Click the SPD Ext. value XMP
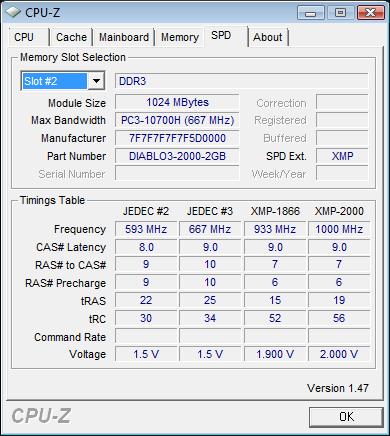390x436 pixels. [x=342, y=156]
